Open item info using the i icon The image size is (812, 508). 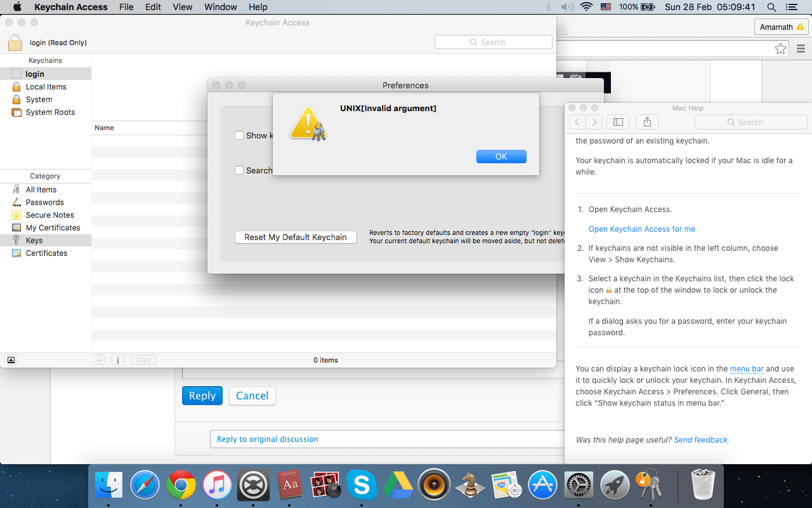(x=118, y=359)
